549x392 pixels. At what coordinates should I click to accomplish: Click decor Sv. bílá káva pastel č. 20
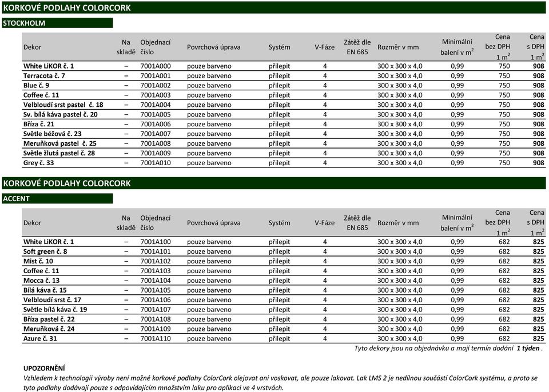pyautogui.click(x=61, y=114)
